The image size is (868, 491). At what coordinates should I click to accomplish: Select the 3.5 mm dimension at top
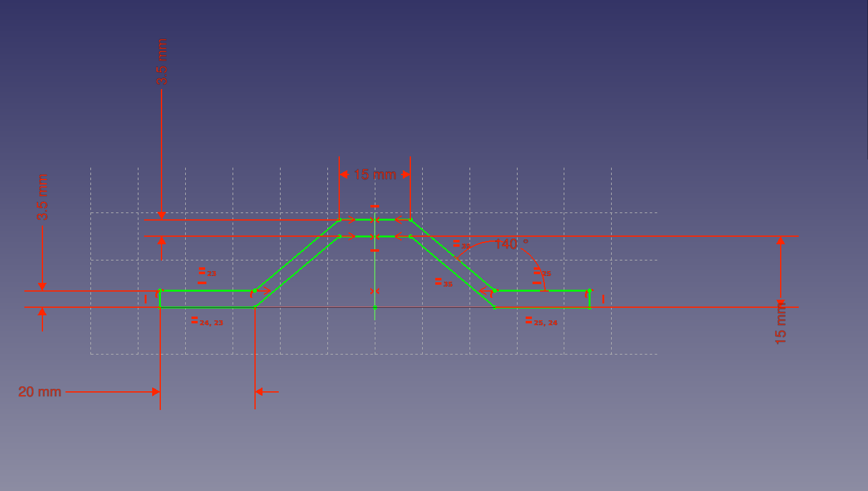pyautogui.click(x=162, y=62)
